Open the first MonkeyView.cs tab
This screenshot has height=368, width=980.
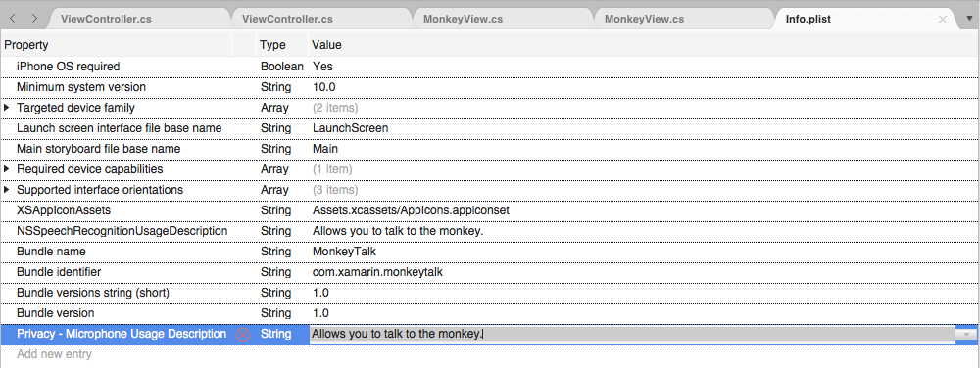click(464, 19)
